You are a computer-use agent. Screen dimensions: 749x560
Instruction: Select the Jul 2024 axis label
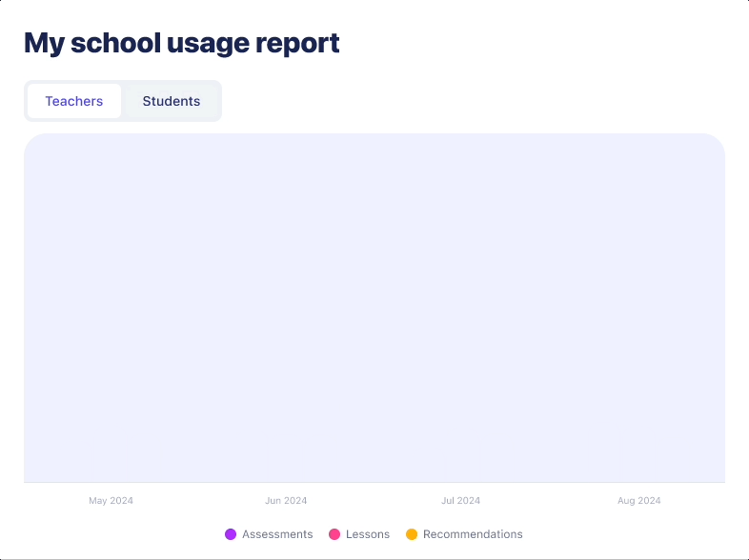point(461,501)
